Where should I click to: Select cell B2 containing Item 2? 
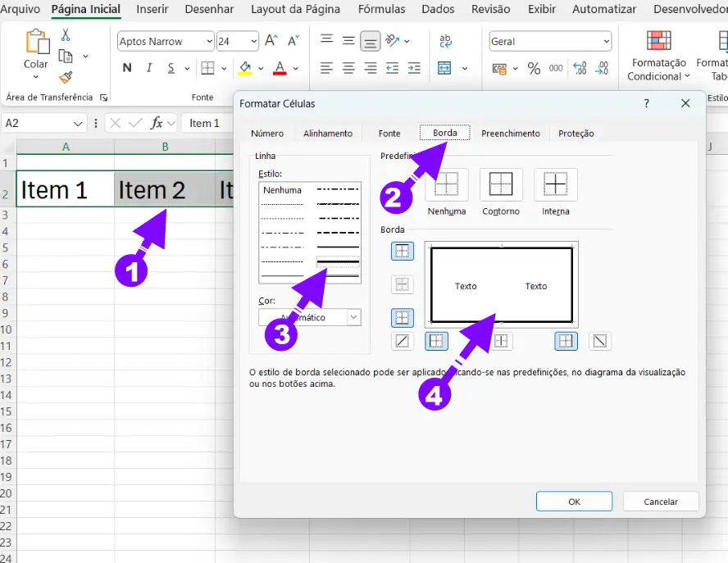tap(164, 190)
